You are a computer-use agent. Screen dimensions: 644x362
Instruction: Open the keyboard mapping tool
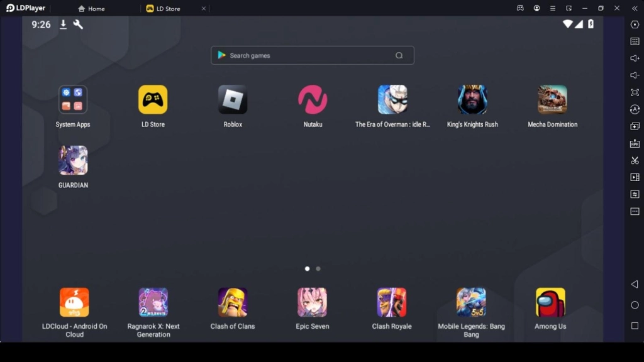[x=635, y=41]
